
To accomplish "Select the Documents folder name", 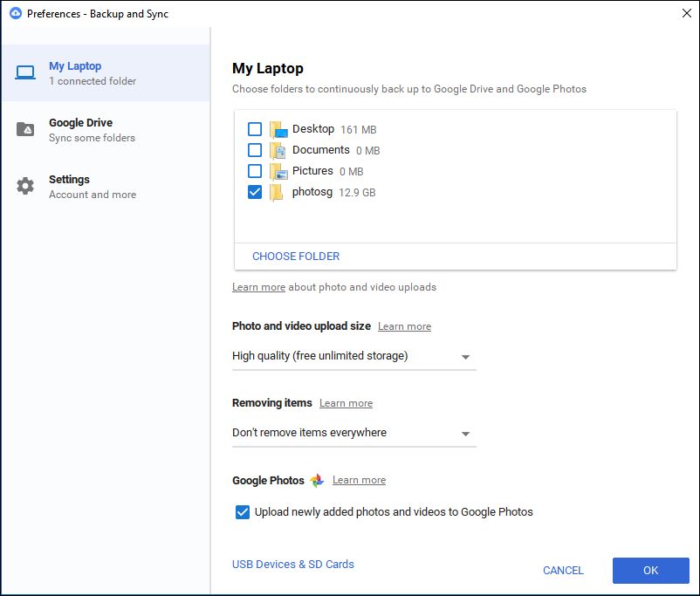I will (x=320, y=150).
